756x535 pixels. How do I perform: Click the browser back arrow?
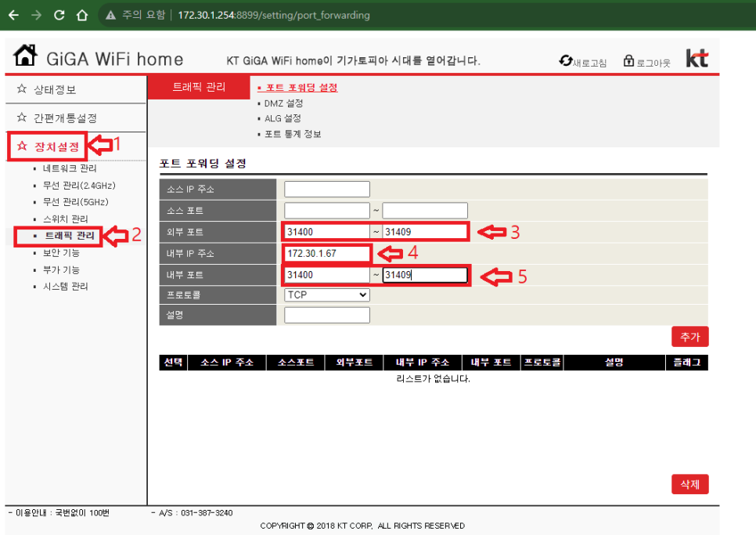[x=13, y=15]
